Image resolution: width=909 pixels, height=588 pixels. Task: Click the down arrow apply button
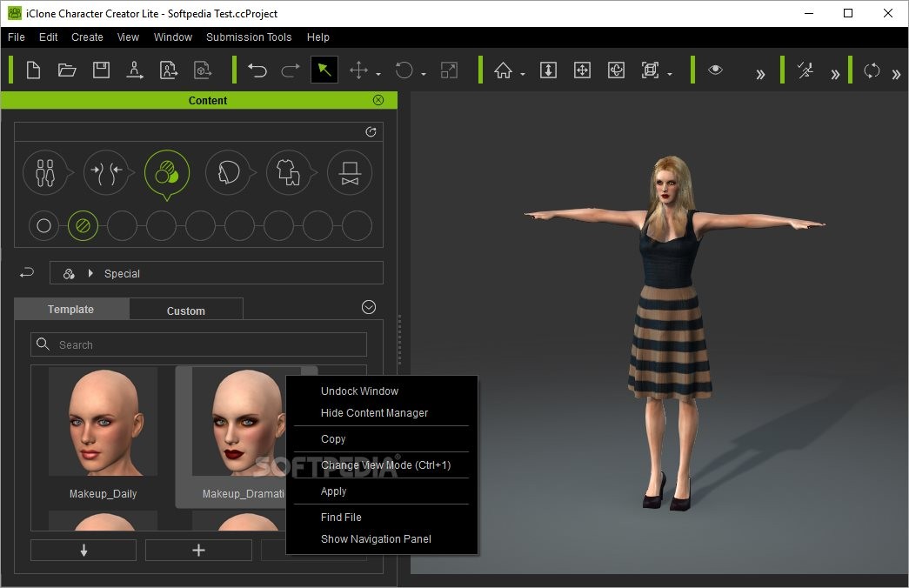(84, 550)
